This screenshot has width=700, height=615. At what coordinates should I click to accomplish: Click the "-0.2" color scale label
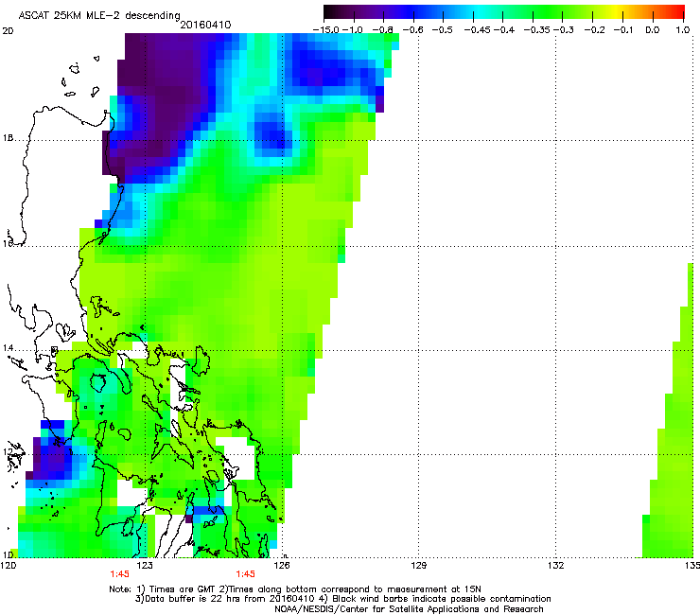point(595,30)
